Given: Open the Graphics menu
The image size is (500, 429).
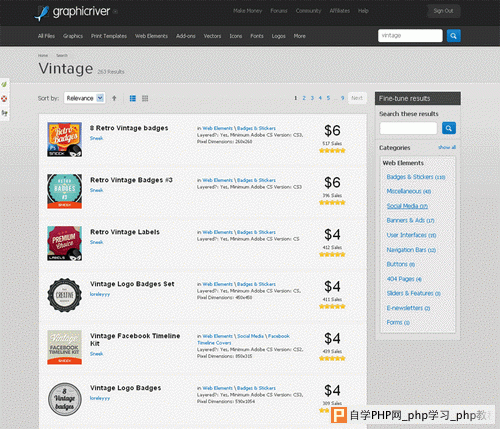Looking at the screenshot, I should coord(73,36).
